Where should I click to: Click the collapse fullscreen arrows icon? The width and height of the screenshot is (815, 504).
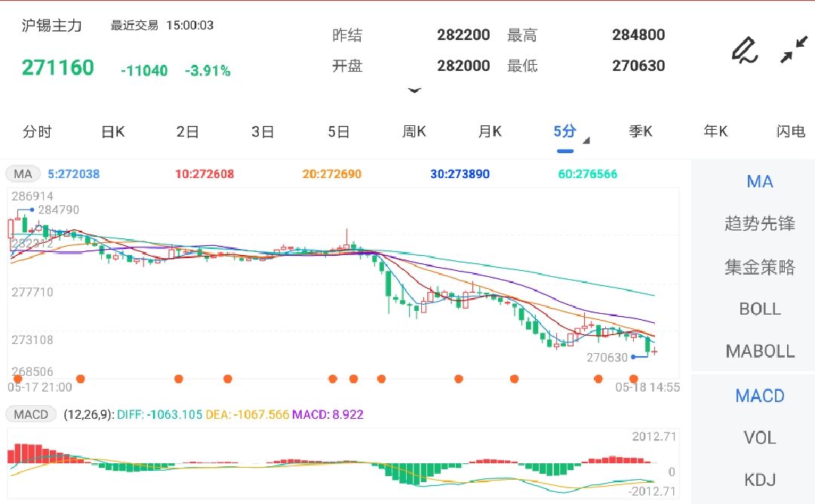(x=793, y=50)
